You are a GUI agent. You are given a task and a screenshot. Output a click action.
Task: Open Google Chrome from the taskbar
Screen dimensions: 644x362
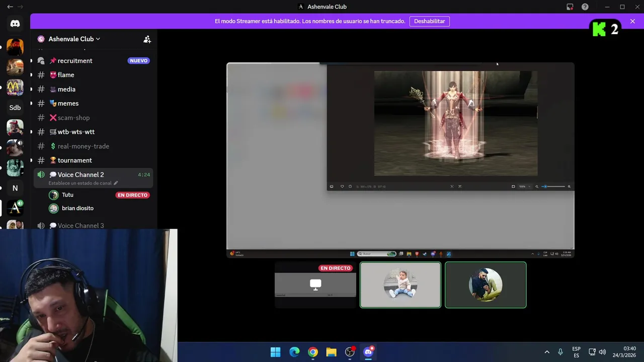coord(313,352)
